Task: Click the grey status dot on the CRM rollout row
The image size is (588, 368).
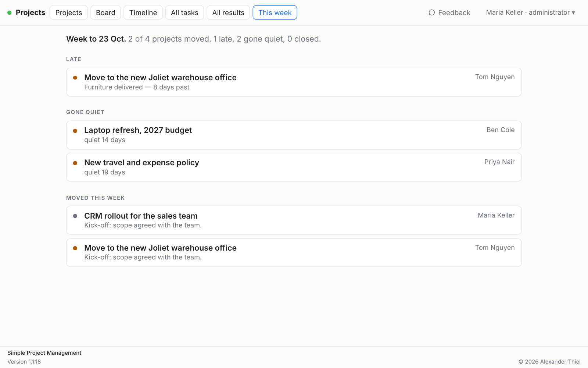Action: (x=75, y=216)
